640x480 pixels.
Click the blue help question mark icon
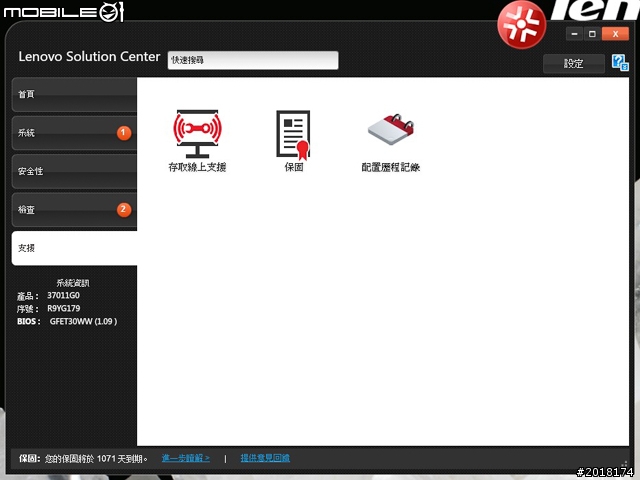coord(620,62)
